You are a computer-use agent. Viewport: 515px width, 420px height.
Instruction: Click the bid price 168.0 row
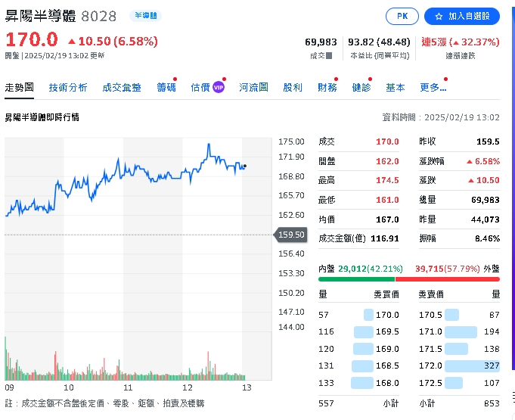click(x=358, y=383)
